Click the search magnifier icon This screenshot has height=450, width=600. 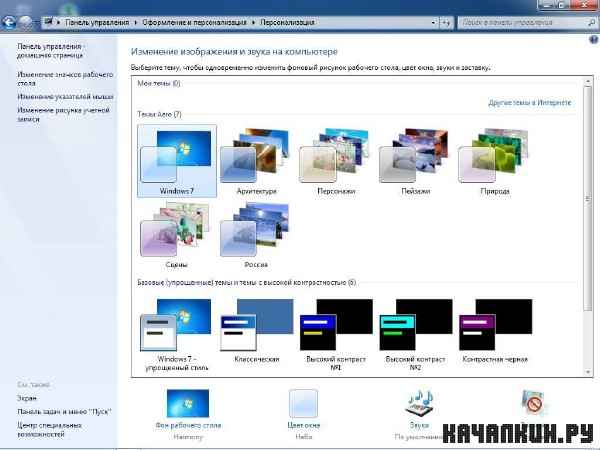(591, 23)
